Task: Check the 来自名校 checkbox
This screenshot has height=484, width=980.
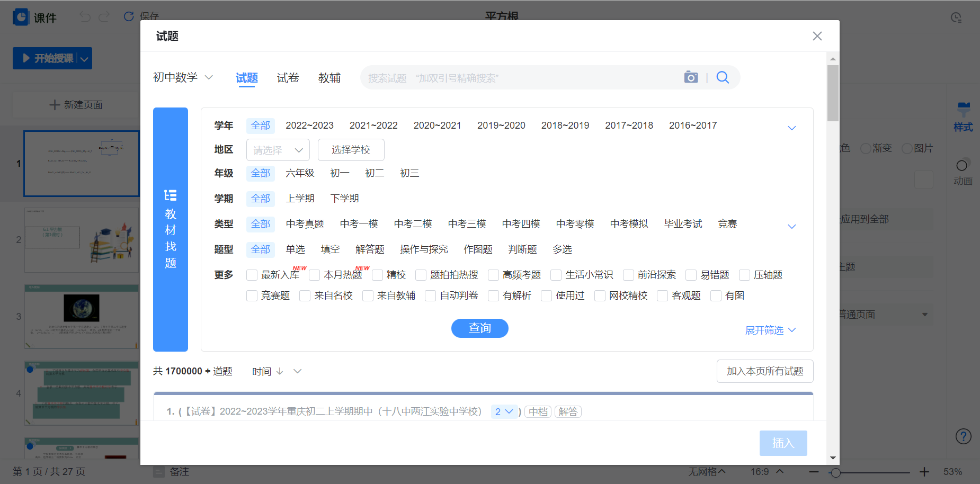Action: [x=305, y=295]
